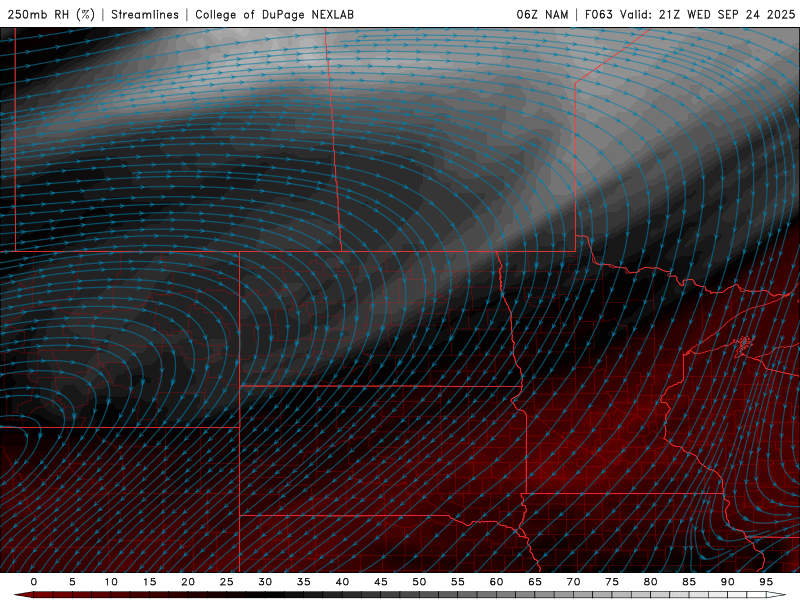Click the colorbar label 95
The image size is (800, 600).
tap(766, 582)
